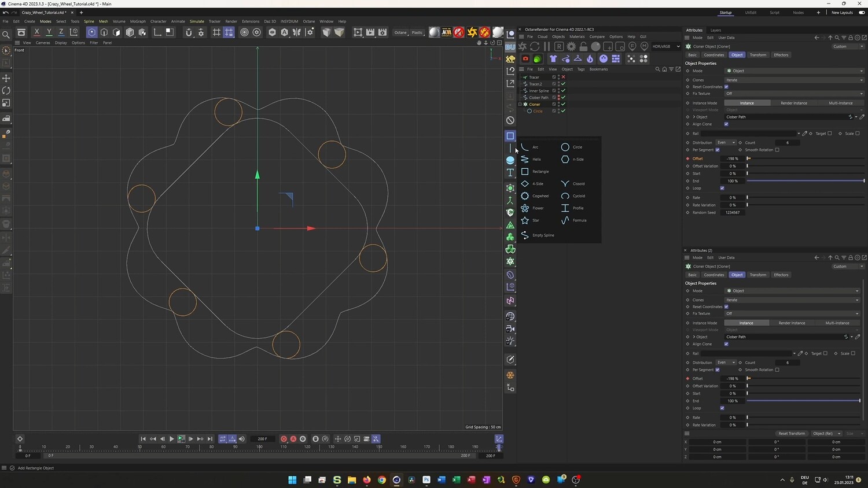This screenshot has height=488, width=868.
Task: Select Render Instance mode in upper Attributes panel
Action: coord(794,103)
